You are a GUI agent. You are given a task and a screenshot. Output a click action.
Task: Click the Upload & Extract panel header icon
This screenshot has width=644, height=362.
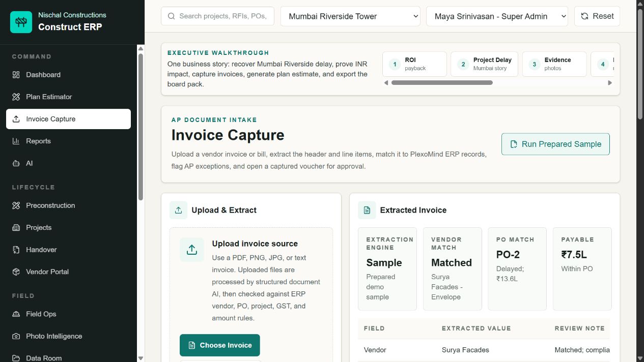click(178, 210)
